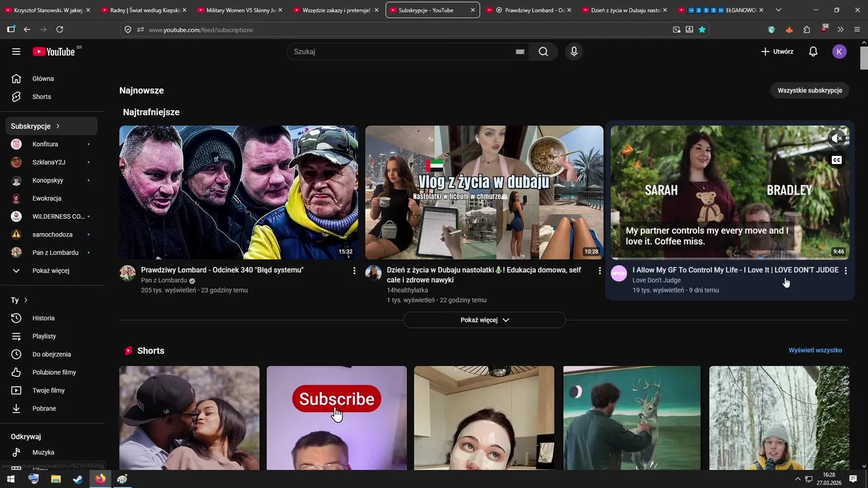
Task: Open Steam from the taskbar
Action: pos(78,479)
